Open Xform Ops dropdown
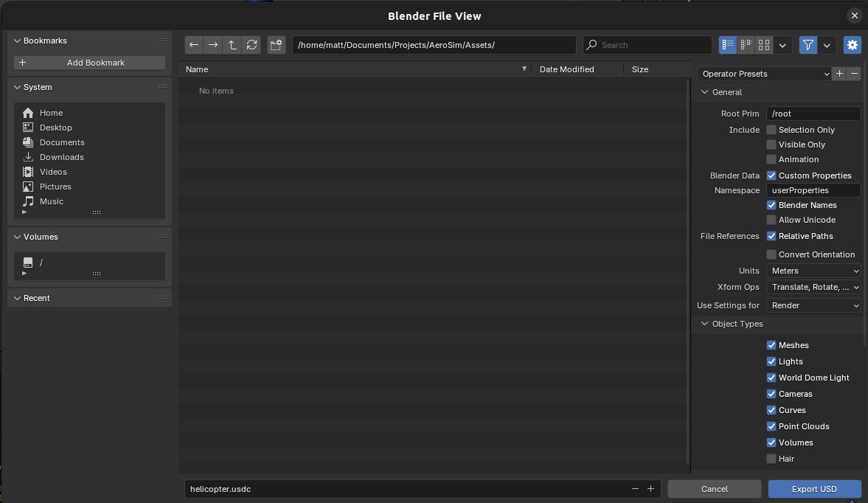 813,287
